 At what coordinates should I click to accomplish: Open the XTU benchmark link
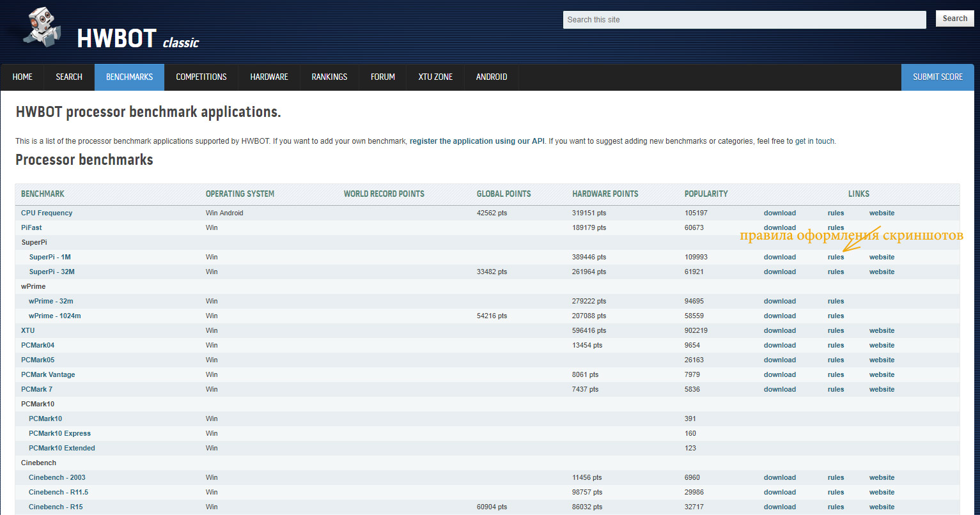pos(28,330)
